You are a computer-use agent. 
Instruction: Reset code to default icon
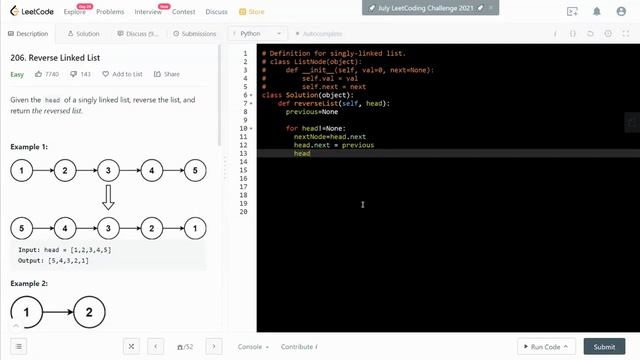[x=590, y=33]
